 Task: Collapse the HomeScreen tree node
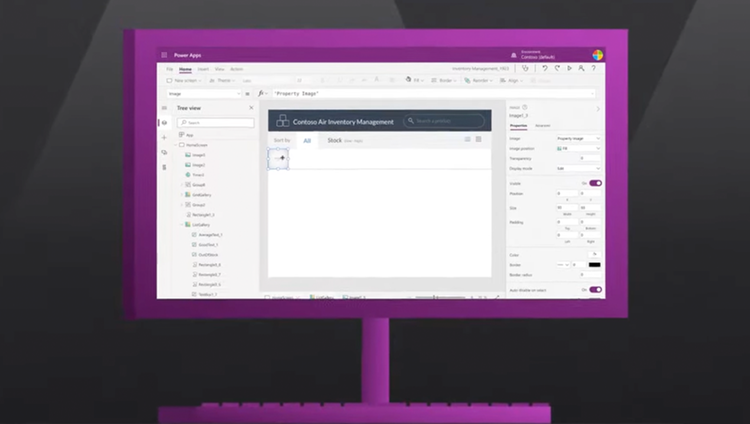tap(176, 145)
